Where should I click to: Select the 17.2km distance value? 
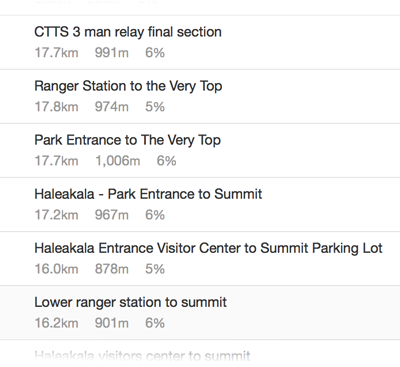point(56,215)
